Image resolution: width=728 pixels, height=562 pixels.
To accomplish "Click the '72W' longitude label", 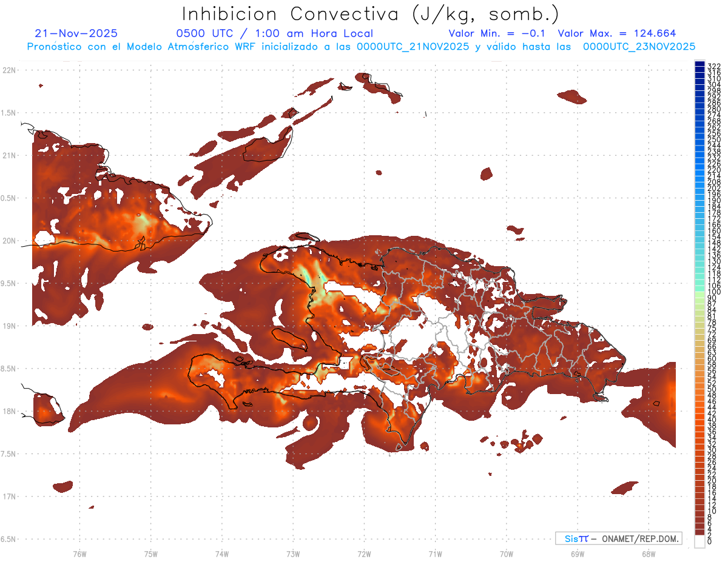I will tap(364, 554).
